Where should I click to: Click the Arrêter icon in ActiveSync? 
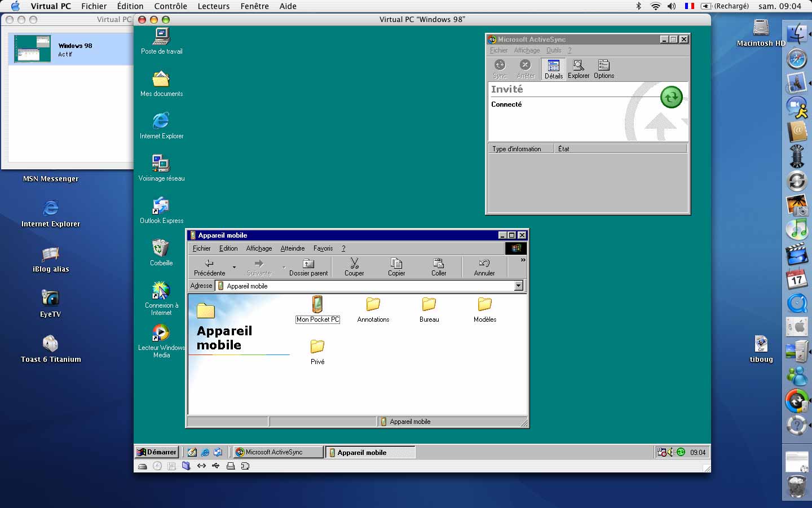click(x=525, y=65)
